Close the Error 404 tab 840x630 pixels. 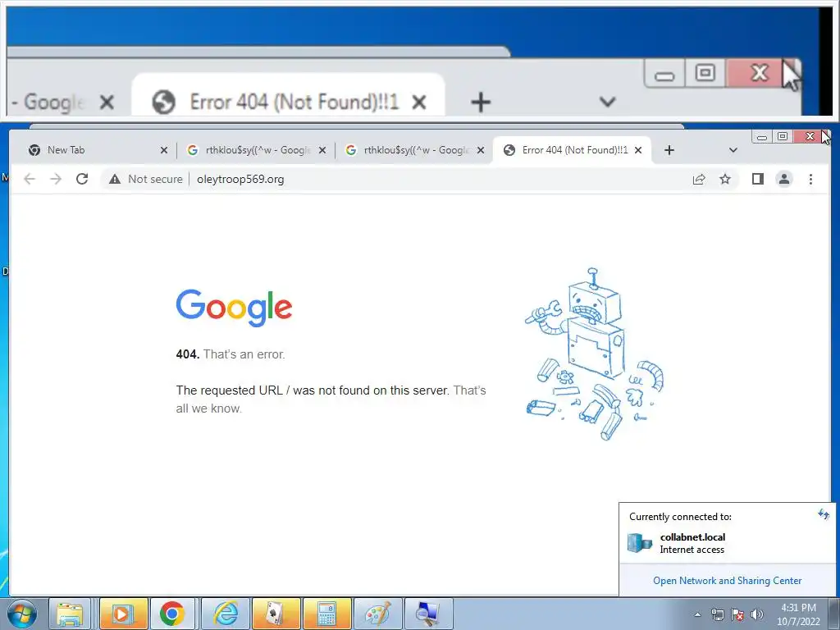638,151
